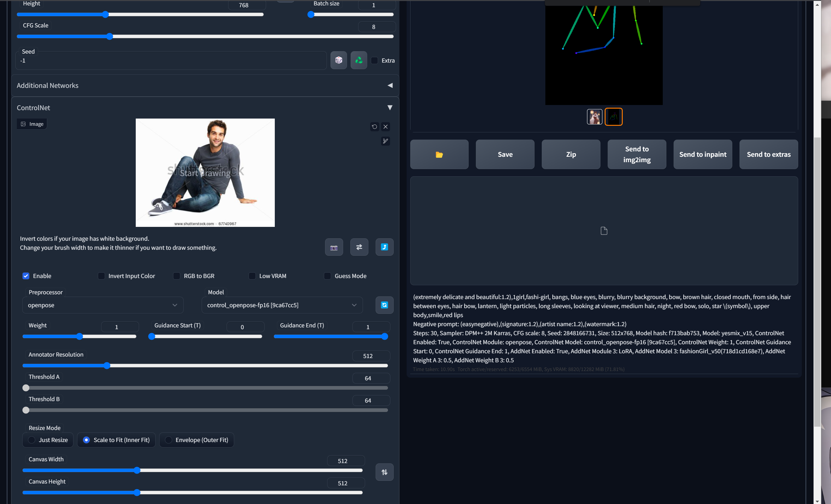This screenshot has height=504, width=831.
Task: Click the webcam camera icon button
Action: coord(334,247)
